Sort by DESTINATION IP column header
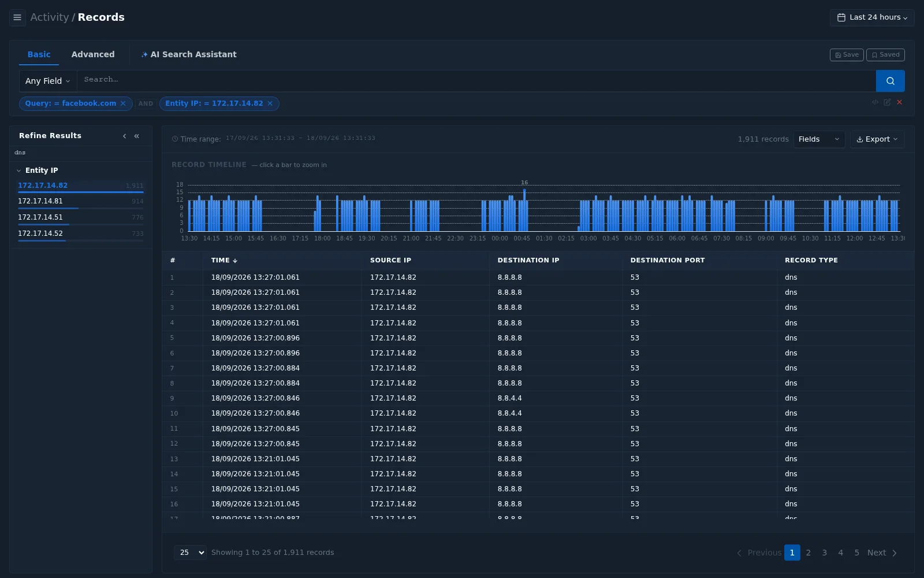The height and width of the screenshot is (578, 924). pos(528,261)
